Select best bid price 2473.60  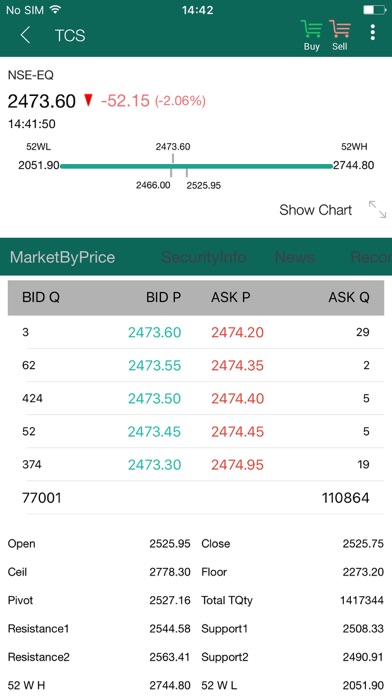(x=154, y=332)
